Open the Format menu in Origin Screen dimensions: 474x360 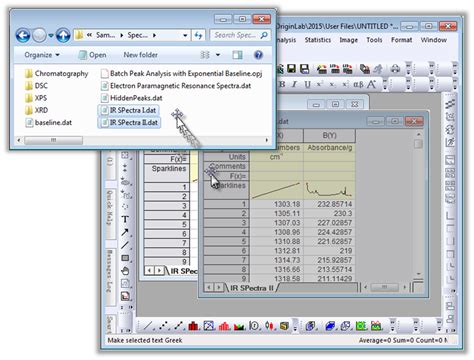point(401,40)
